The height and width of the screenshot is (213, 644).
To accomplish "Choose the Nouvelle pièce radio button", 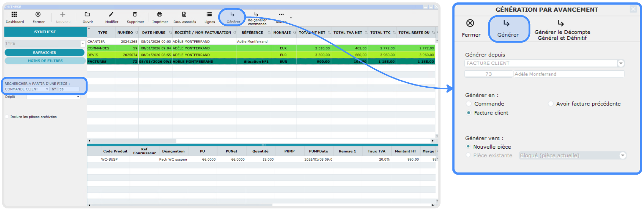I will coord(468,146).
